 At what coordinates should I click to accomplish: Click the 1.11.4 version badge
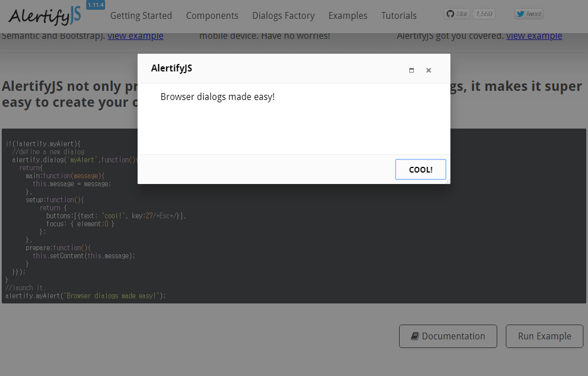coord(96,5)
